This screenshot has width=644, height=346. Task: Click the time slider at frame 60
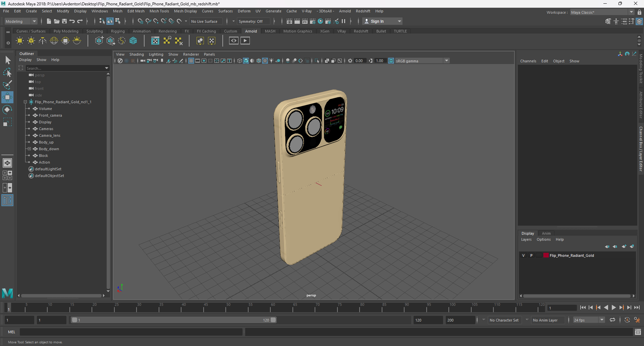point(270,307)
